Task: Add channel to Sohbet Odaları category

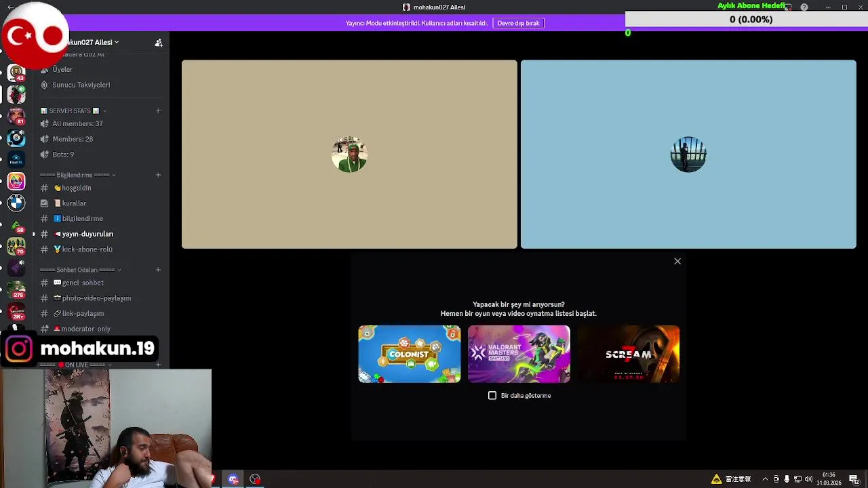Action: click(158, 270)
